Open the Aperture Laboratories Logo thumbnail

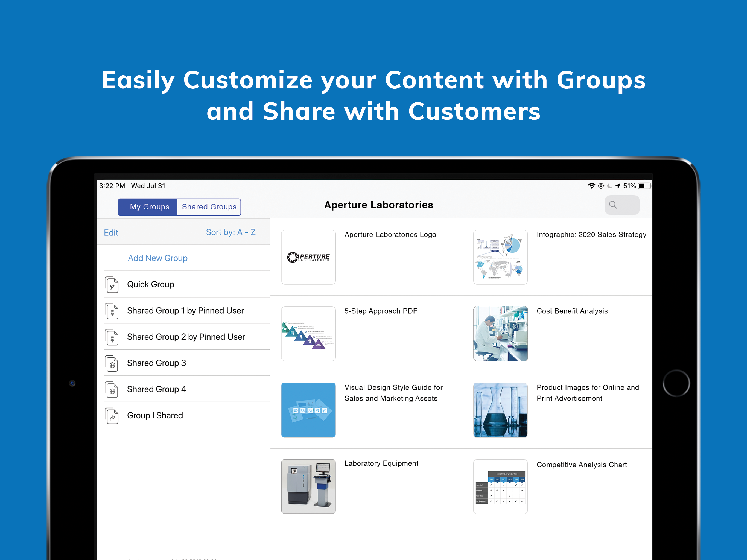(x=308, y=257)
